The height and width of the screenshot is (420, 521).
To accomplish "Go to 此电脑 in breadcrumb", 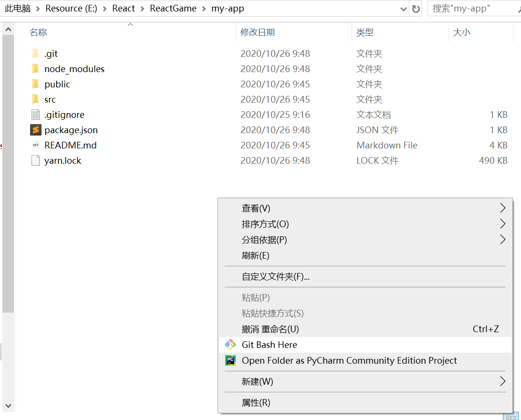I will point(18,8).
